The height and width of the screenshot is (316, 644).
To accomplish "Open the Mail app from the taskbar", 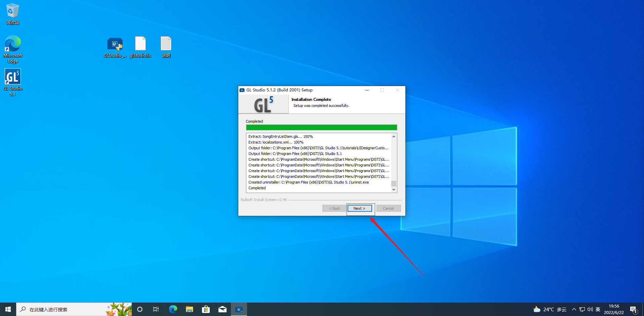I will pos(223,309).
